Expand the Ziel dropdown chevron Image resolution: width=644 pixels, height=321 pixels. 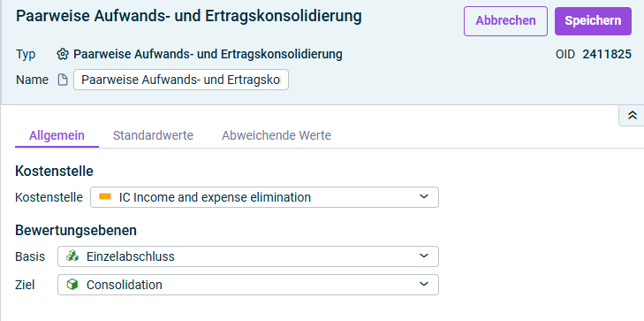424,285
